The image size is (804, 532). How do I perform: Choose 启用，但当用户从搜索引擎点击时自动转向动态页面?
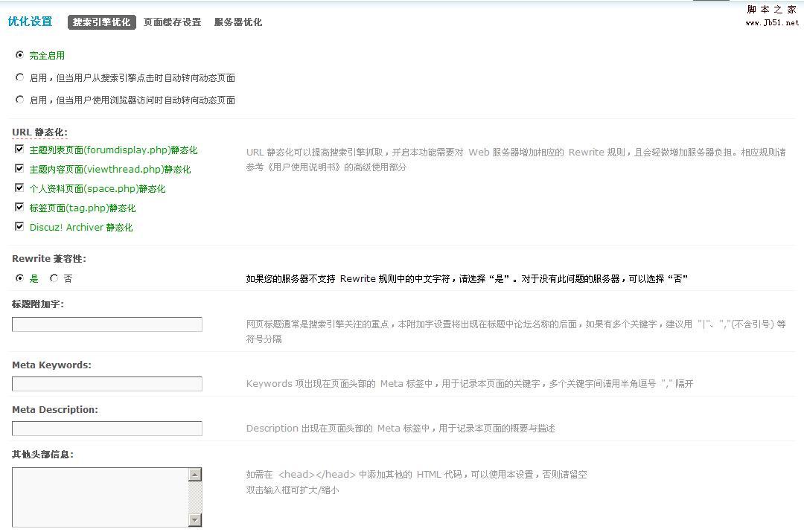[20, 77]
